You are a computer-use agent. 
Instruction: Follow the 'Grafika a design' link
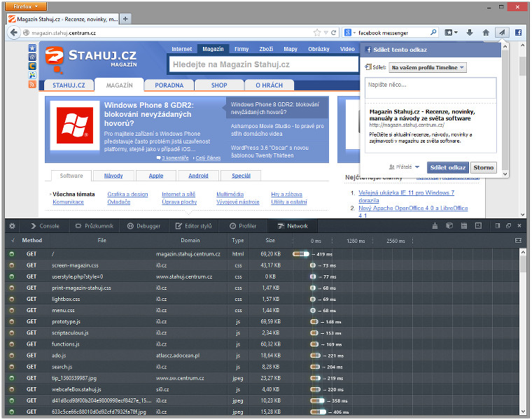click(x=127, y=195)
